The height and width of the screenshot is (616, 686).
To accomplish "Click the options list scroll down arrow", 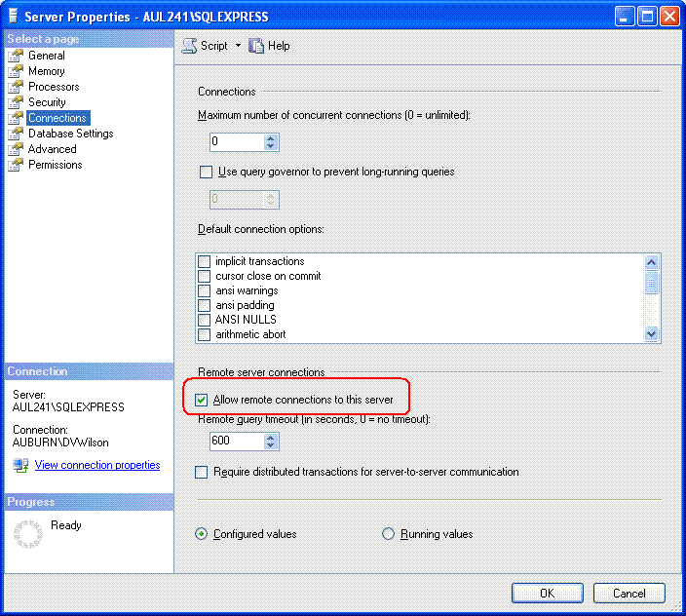I will 651,334.
